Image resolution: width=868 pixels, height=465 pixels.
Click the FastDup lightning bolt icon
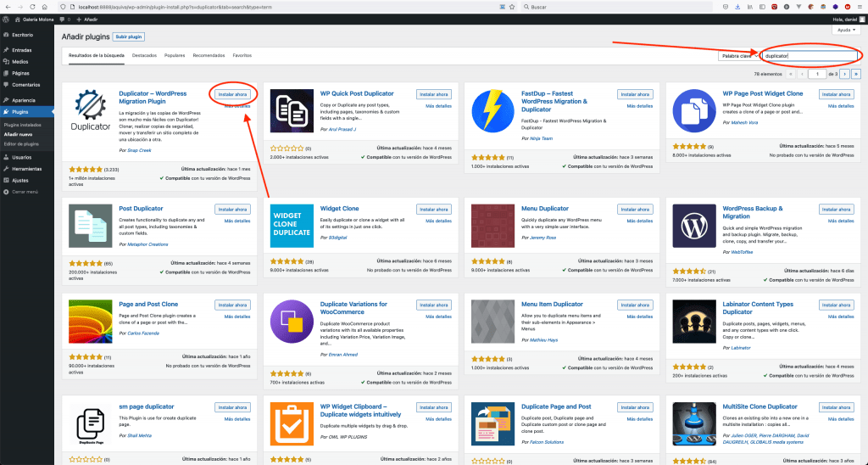click(x=493, y=111)
